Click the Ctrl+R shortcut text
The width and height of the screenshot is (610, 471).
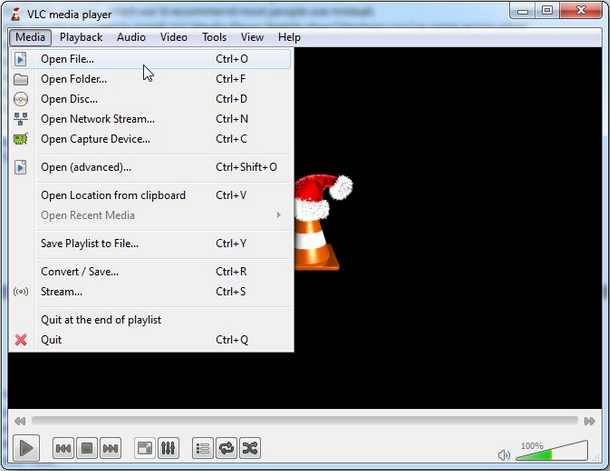click(231, 271)
